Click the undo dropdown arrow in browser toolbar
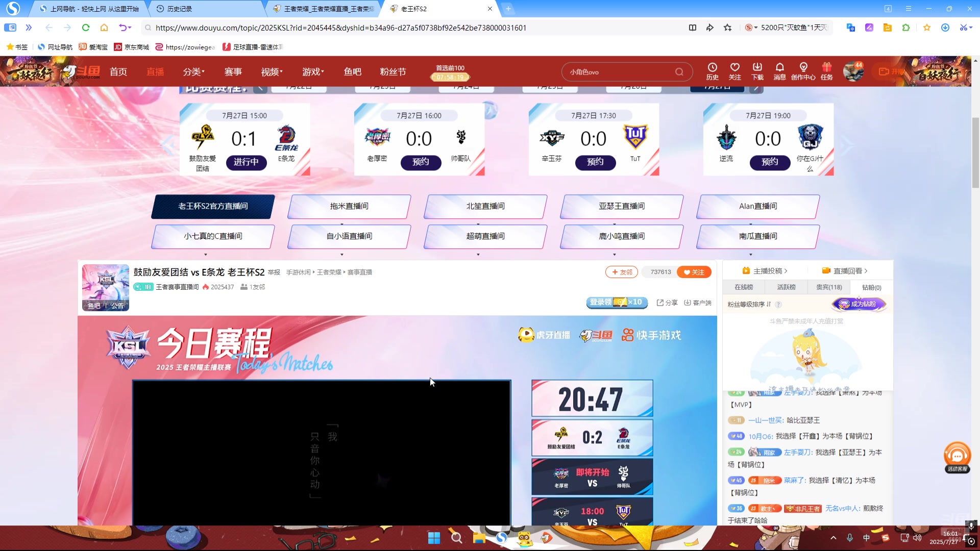The height and width of the screenshot is (551, 980). pyautogui.click(x=130, y=28)
